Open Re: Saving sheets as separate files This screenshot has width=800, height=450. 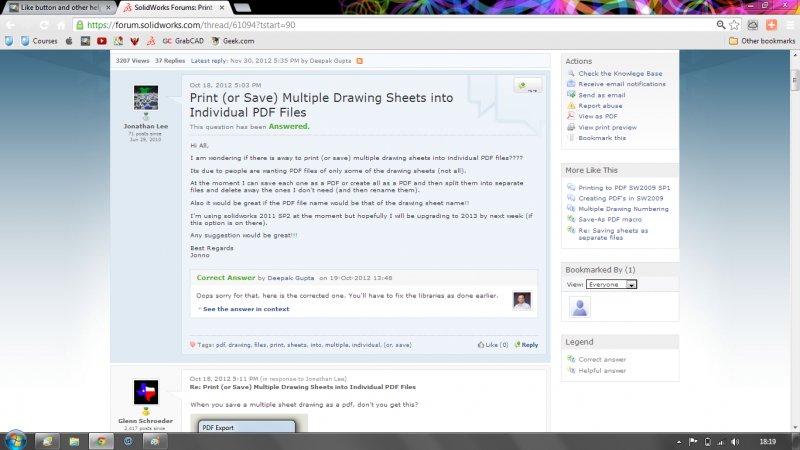click(x=613, y=234)
